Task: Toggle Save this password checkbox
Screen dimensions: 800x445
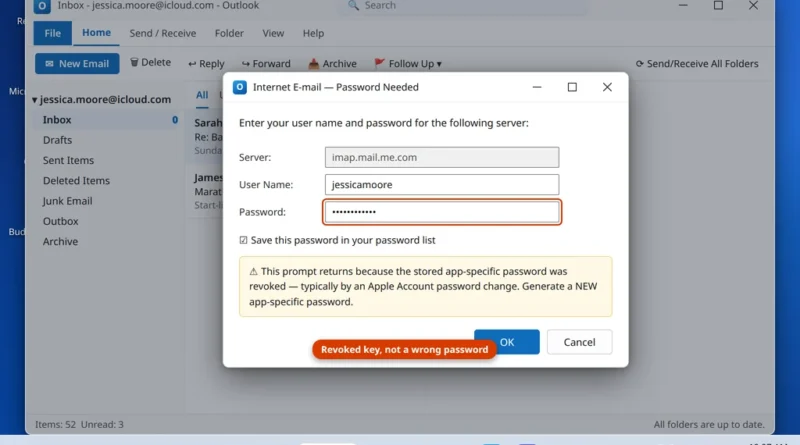Action: click(243, 240)
